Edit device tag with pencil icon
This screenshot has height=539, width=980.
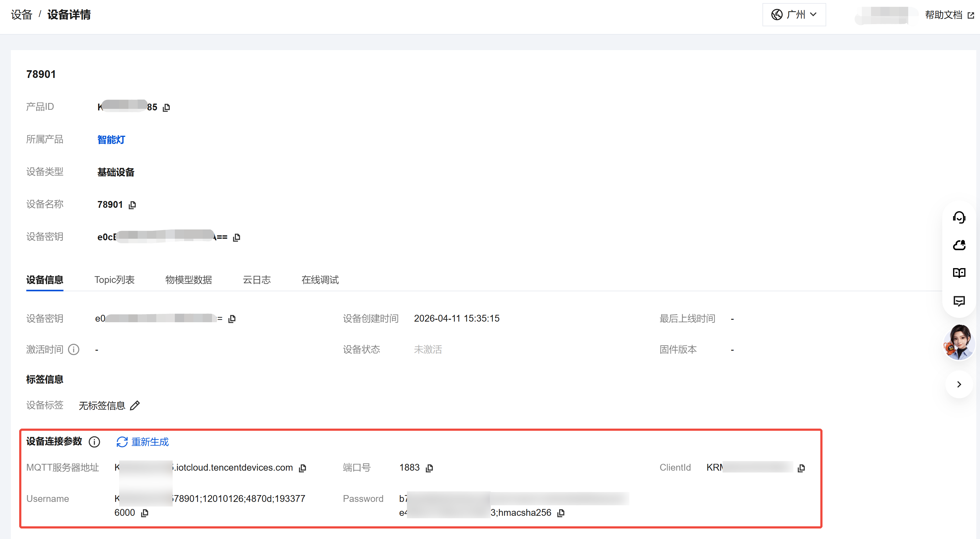pyautogui.click(x=135, y=406)
